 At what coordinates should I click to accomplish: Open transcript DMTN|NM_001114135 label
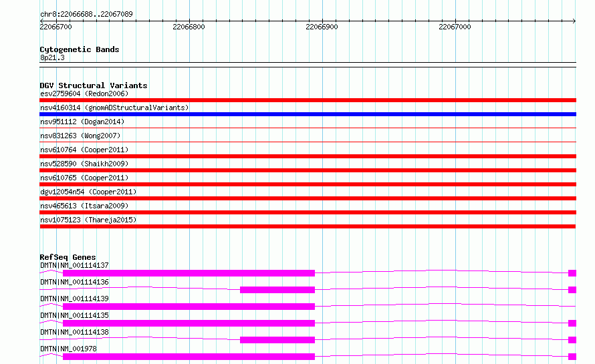click(74, 315)
